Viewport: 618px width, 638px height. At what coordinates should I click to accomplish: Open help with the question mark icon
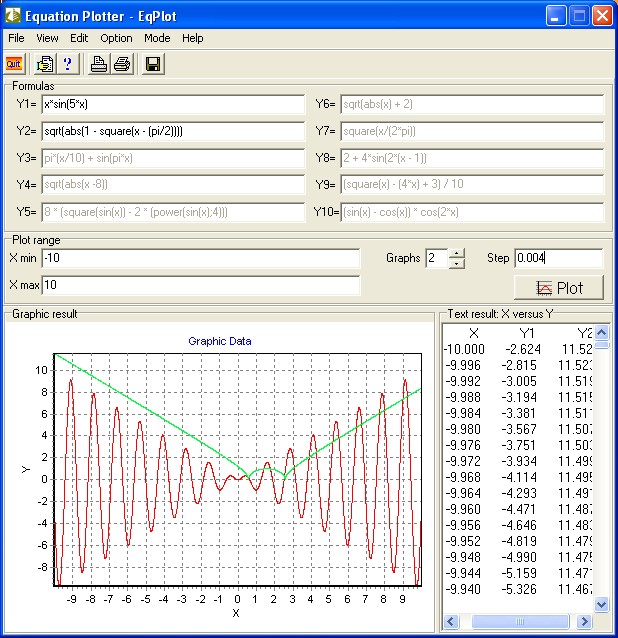68,64
